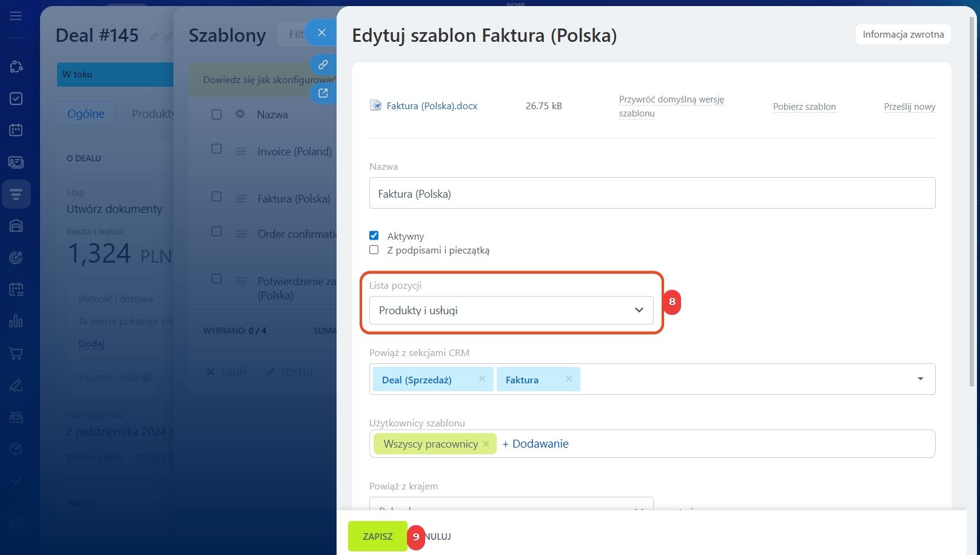980x555 pixels.
Task: Open the hamburger main menu in the sidebar
Action: click(16, 16)
